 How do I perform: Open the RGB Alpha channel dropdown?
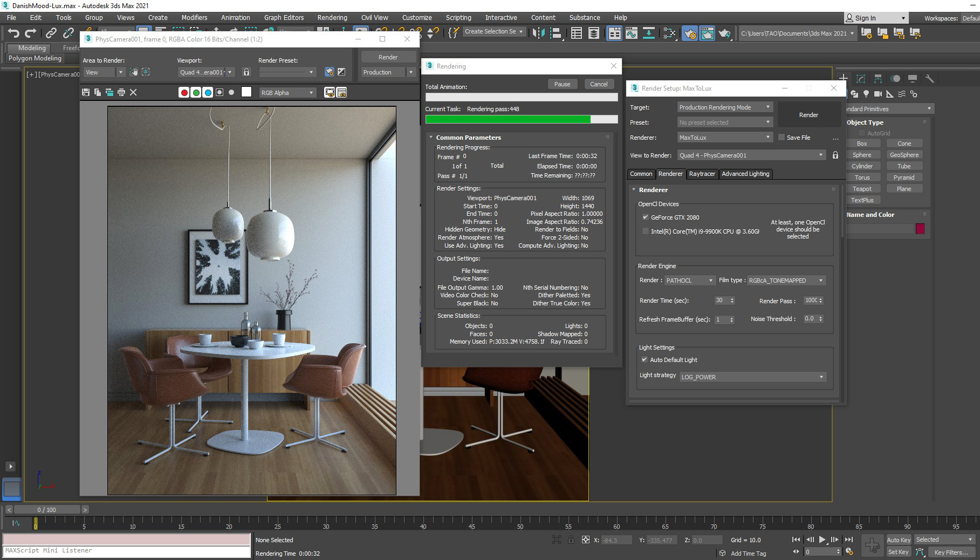click(287, 93)
